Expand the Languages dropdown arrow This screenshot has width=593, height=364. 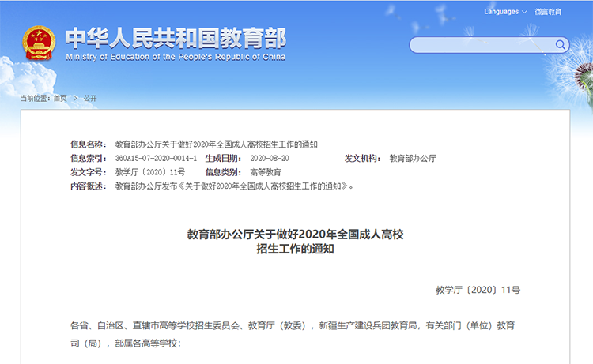525,12
